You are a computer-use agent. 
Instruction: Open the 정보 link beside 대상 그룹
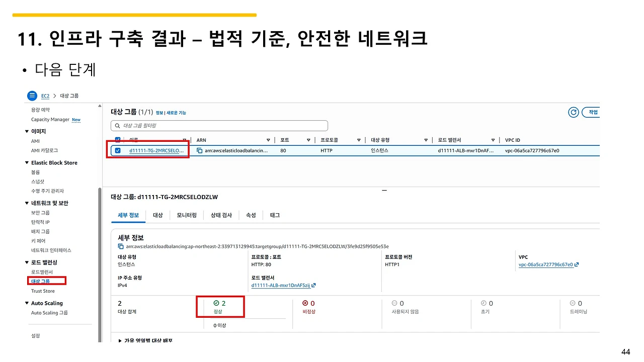pyautogui.click(x=159, y=113)
